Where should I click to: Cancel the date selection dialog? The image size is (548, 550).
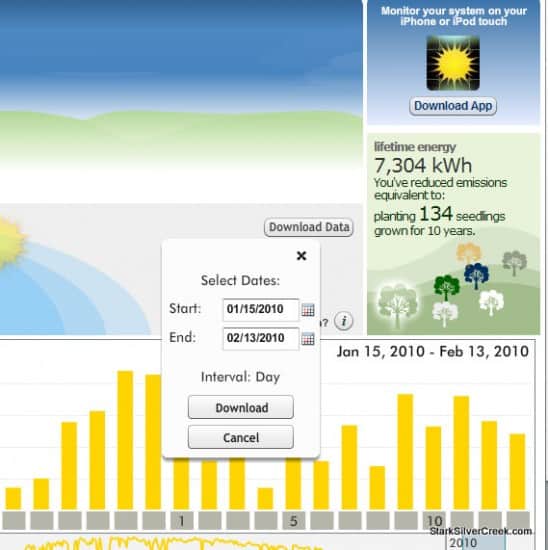(241, 437)
